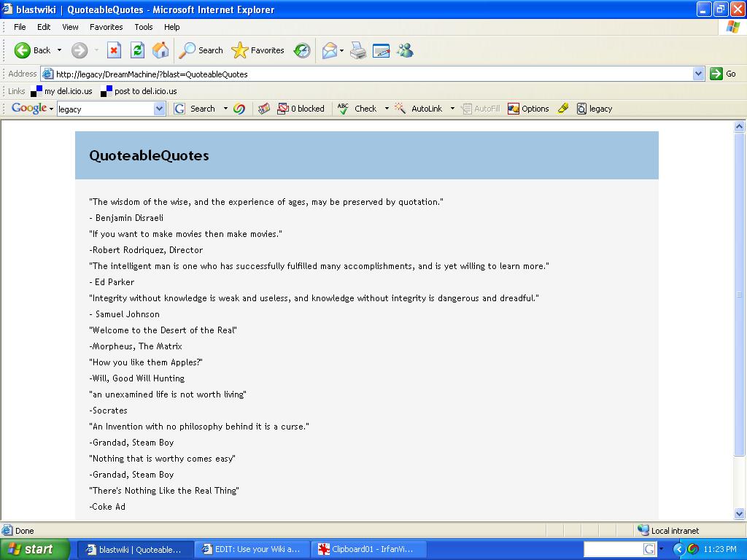Click the AutoLink wand button

click(418, 109)
